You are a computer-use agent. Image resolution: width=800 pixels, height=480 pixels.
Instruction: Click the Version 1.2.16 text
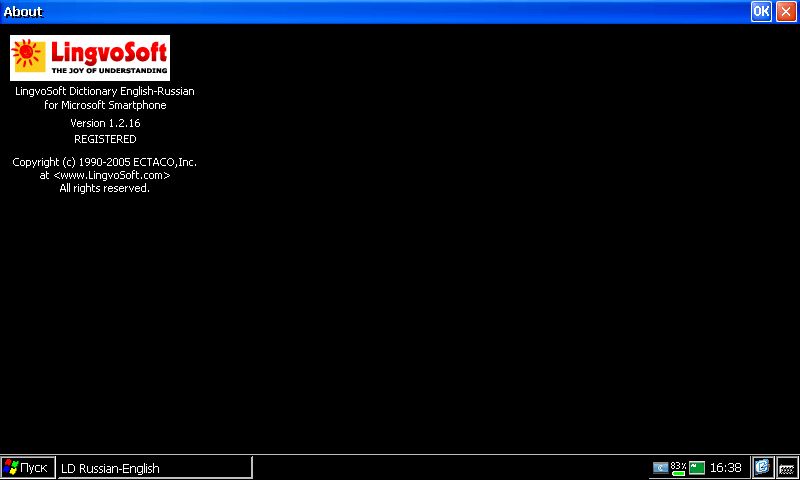(105, 123)
